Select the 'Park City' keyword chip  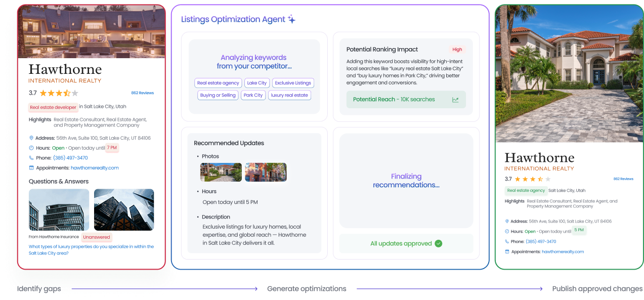(x=253, y=95)
